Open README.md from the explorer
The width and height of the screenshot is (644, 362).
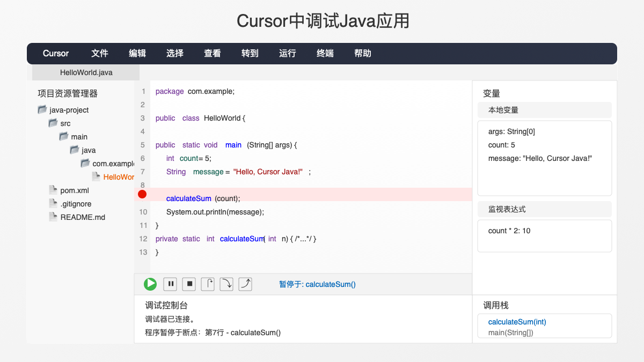click(x=83, y=217)
